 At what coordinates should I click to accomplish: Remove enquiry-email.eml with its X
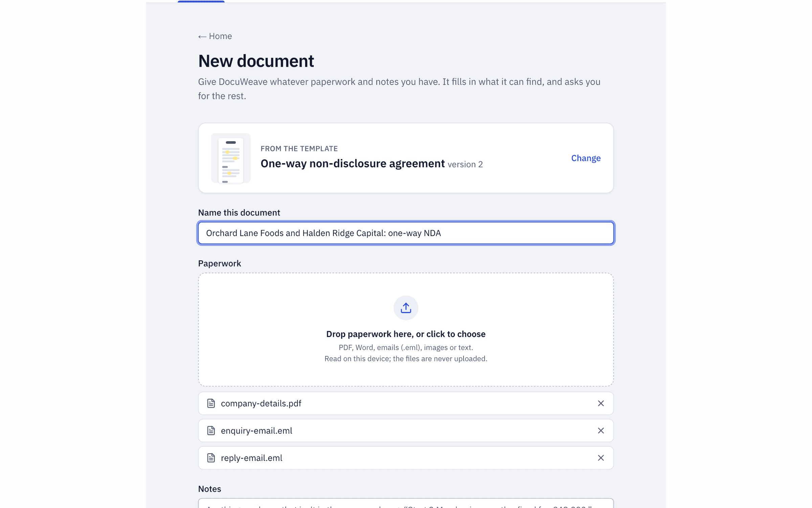click(x=601, y=430)
